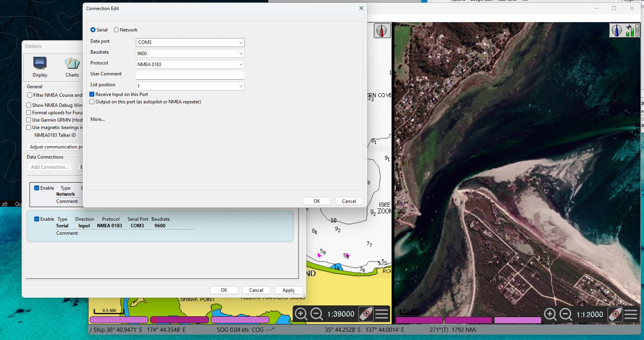Select third light purple chart bar segment, left pane
This screenshot has width=644, height=340.
click(x=240, y=320)
